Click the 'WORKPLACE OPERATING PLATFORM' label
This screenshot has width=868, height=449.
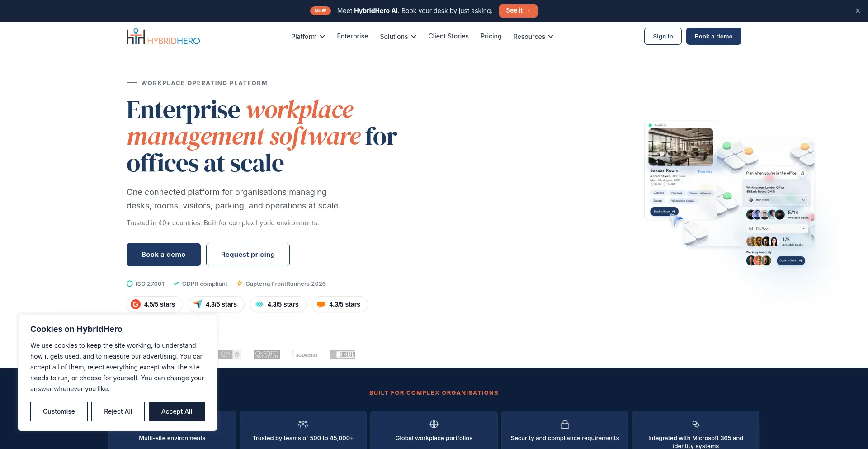coord(204,83)
